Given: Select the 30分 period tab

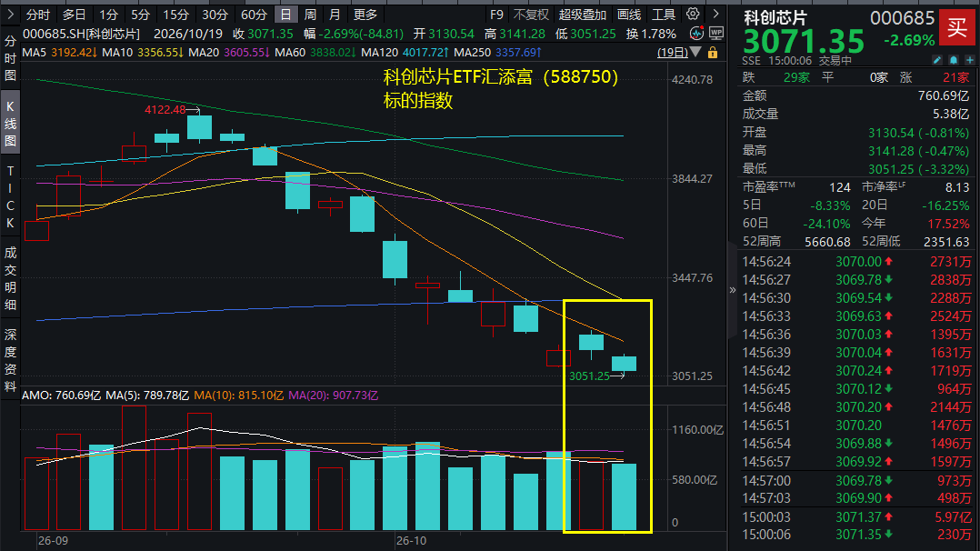Looking at the screenshot, I should tap(215, 15).
